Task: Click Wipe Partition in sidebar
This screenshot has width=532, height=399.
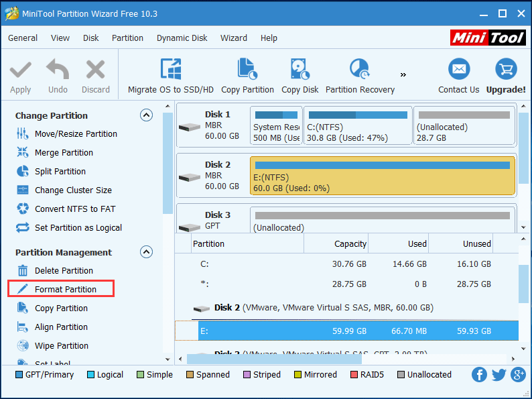Action: click(x=52, y=345)
